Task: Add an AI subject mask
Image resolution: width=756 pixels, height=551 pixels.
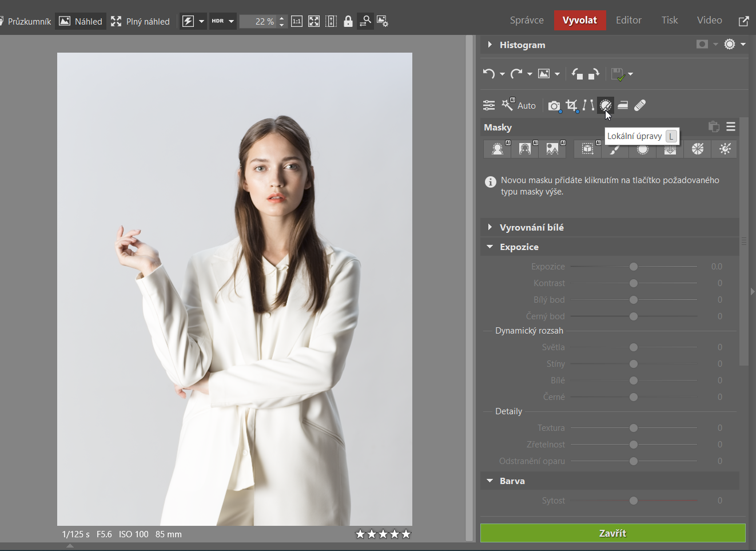Action: [498, 149]
